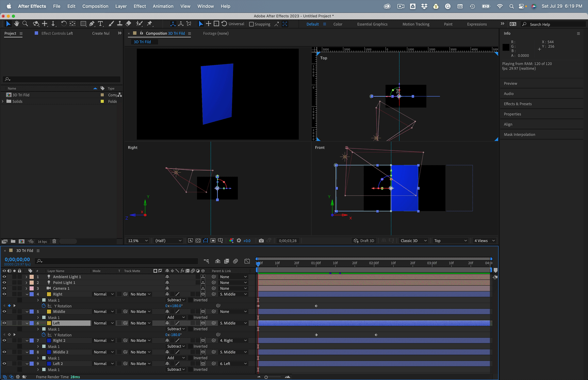This screenshot has width=588, height=380.
Task: Switch to the Motion Tracking workspace
Action: 416,24
